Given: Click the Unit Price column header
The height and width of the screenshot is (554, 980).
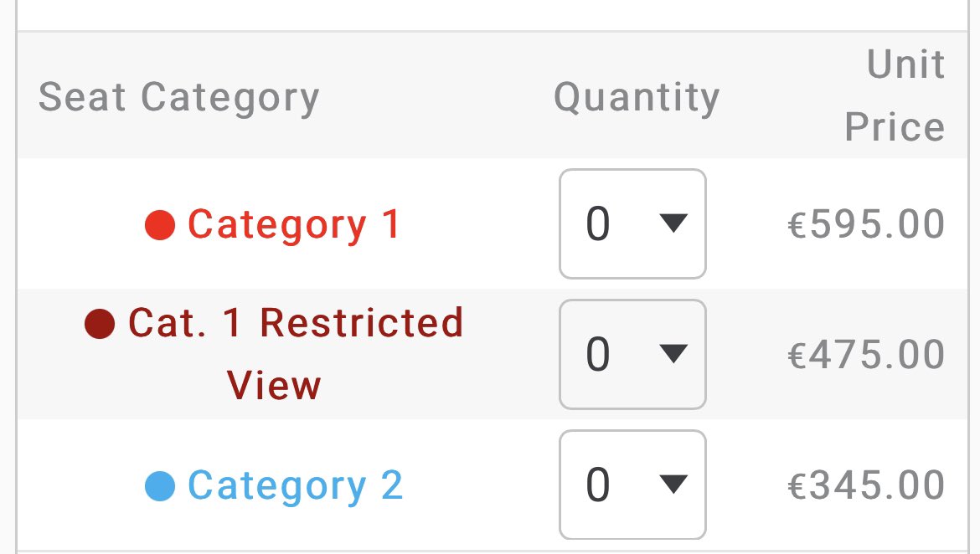Looking at the screenshot, I should (x=895, y=95).
